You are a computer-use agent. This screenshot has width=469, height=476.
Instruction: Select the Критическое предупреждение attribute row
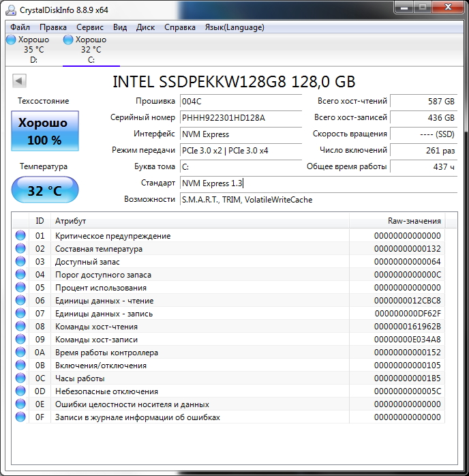(x=228, y=235)
